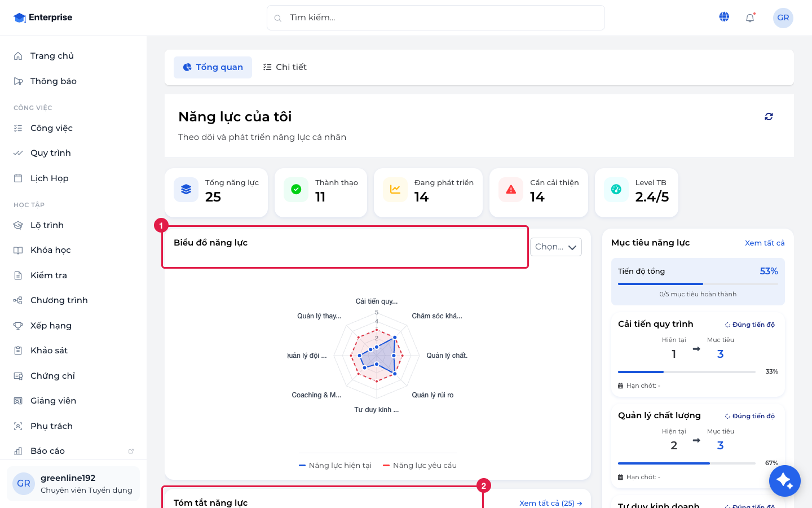This screenshot has width=812, height=508.
Task: Click the radar chart Cải tiến quy... label
Action: 377,301
